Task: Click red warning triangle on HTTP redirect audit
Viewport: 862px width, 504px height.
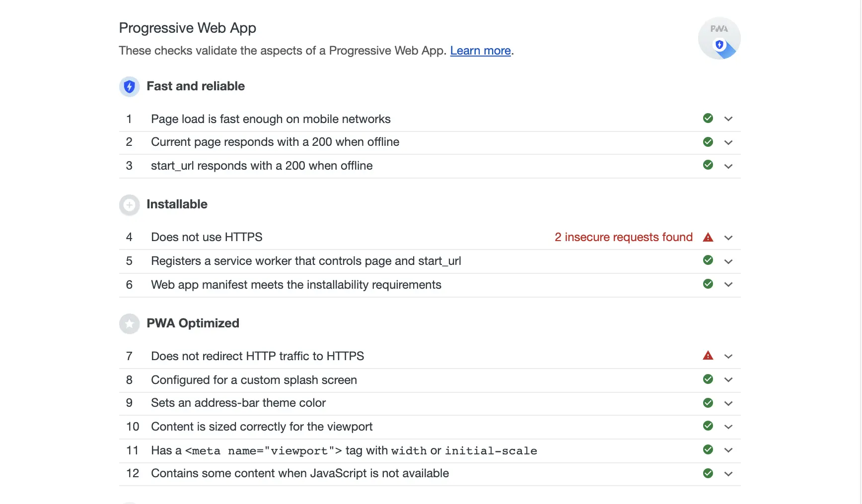Action: click(x=708, y=356)
